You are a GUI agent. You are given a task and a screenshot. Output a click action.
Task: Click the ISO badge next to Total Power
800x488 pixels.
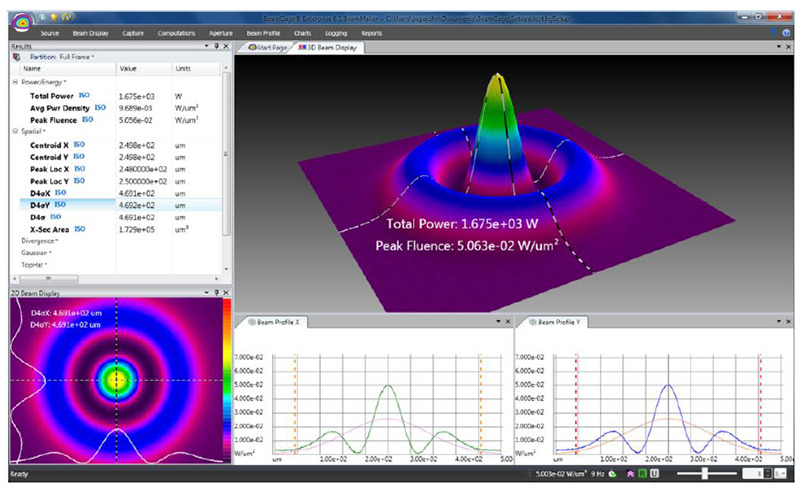tap(86, 93)
